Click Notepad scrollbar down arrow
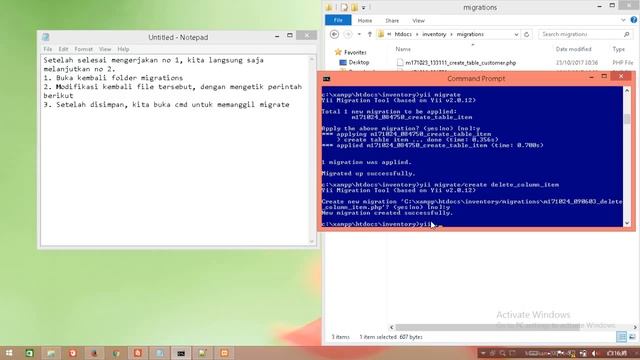 (x=312, y=241)
